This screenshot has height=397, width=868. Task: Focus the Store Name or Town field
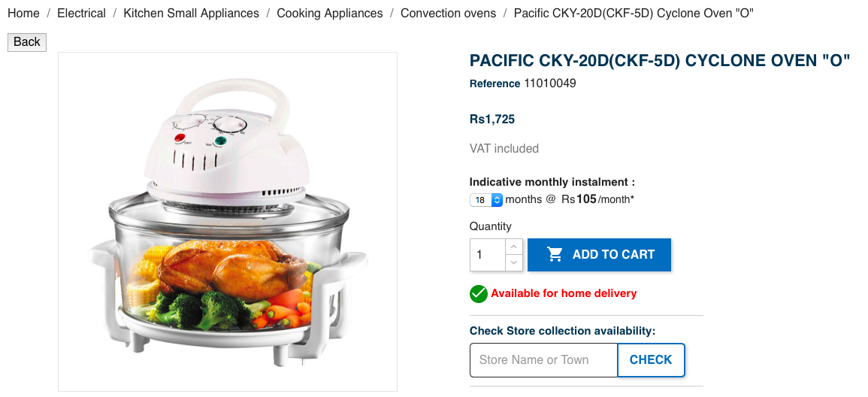pyautogui.click(x=543, y=360)
